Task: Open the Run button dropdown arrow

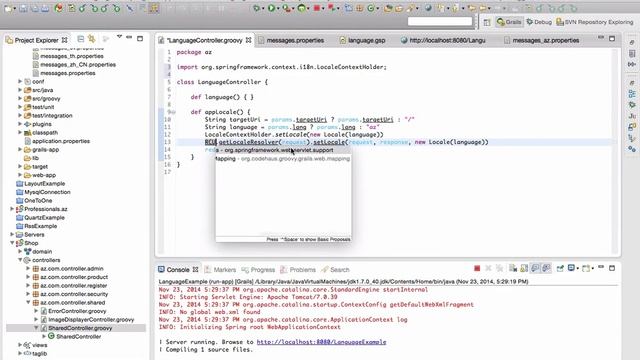Action: [x=278, y=9]
